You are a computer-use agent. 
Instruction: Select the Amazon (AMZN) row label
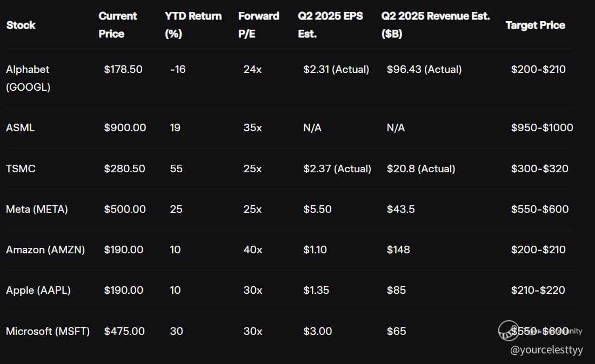[x=45, y=250]
